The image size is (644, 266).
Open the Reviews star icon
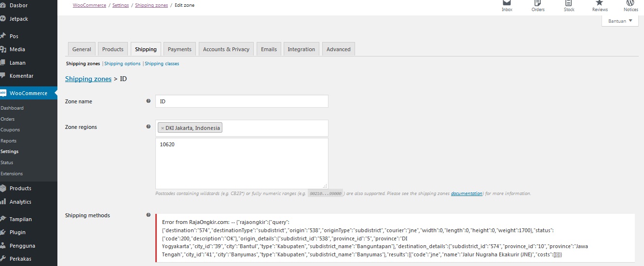[x=600, y=3]
